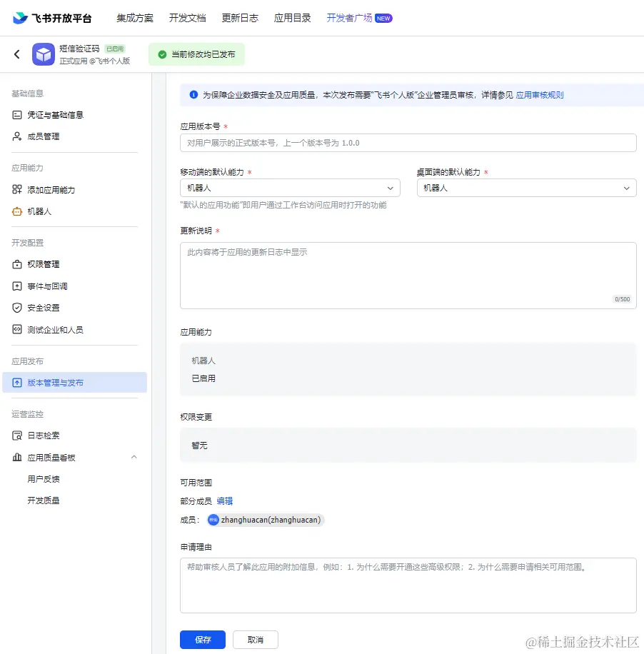
Task: Click the blue info icon in notice banner
Action: coord(193,95)
